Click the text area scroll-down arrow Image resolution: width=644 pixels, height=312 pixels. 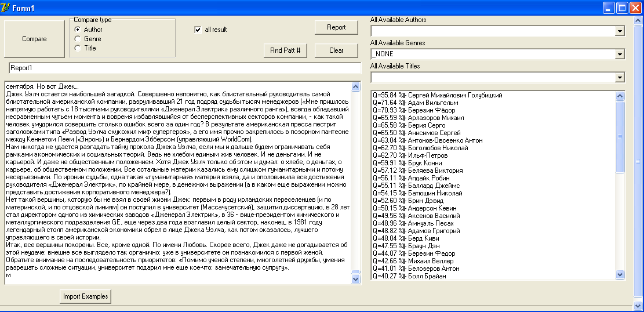(x=356, y=279)
